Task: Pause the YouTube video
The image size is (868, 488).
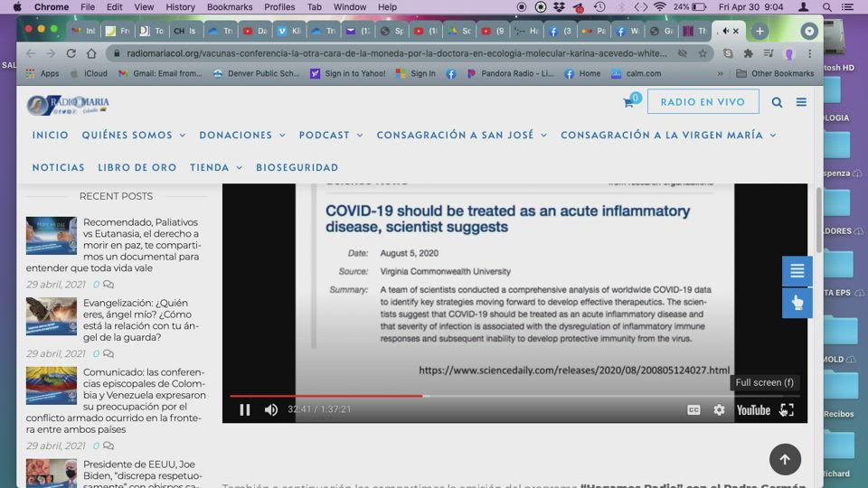Action: (x=244, y=410)
